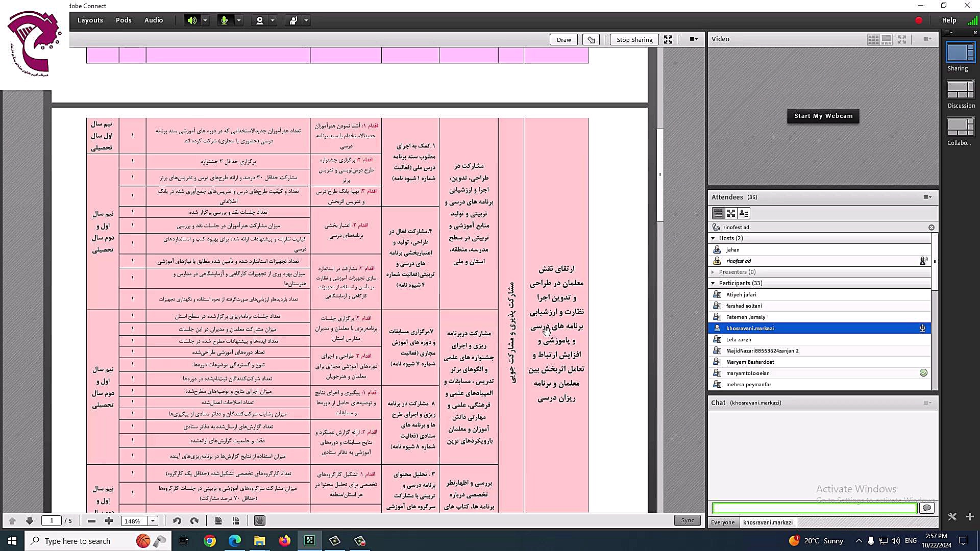This screenshot has width=980, height=551.
Task: Toggle the microphone icon in top bar
Action: 224,20
